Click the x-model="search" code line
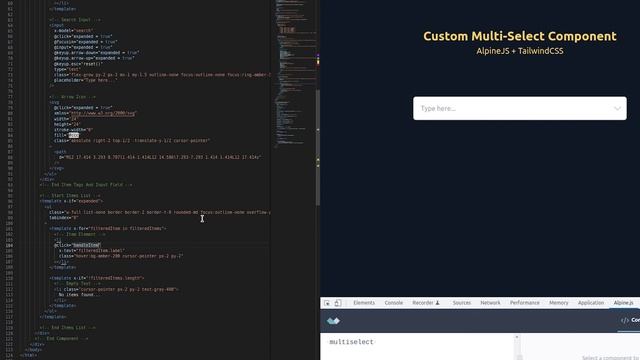This screenshot has width=640, height=360. 73,31
